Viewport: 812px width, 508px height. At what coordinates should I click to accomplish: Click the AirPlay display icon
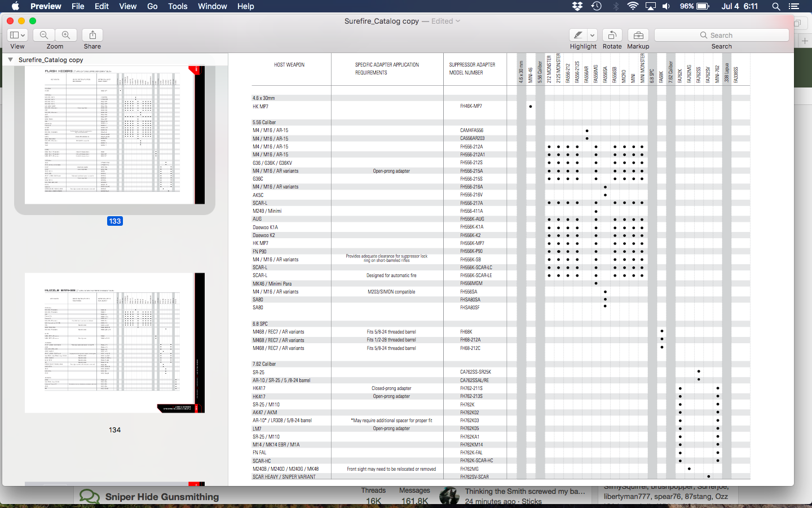point(651,6)
